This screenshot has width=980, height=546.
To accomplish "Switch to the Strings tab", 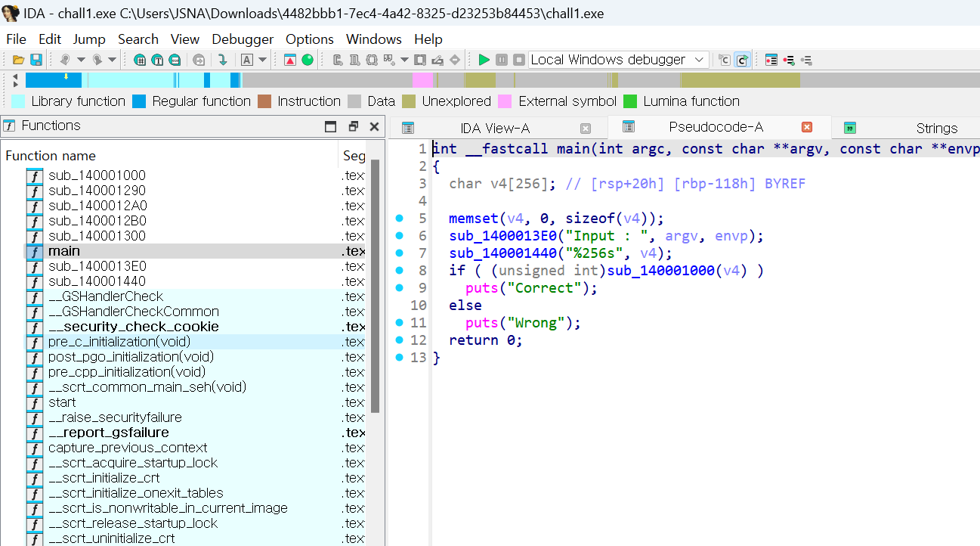I will [936, 128].
